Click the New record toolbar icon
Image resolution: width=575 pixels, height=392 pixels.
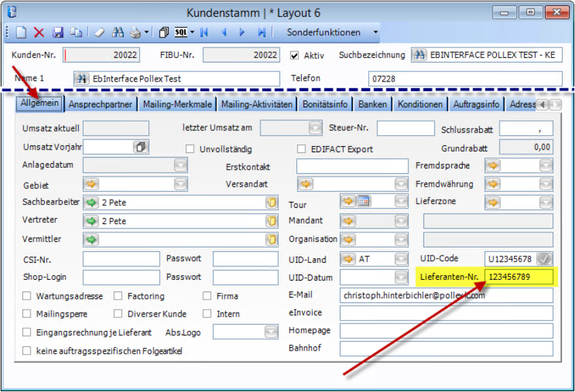[22, 33]
